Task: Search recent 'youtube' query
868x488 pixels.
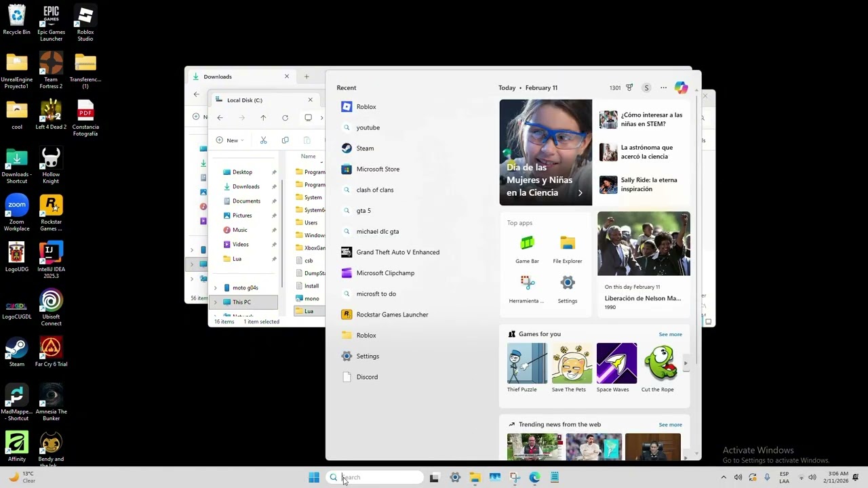Action: coord(368,127)
